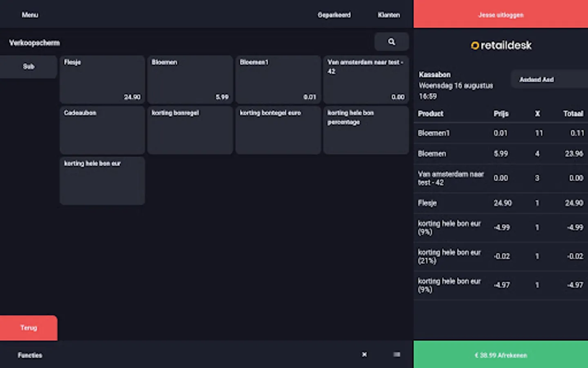Click the Kassabon title
The height and width of the screenshot is (368, 588).
434,75
